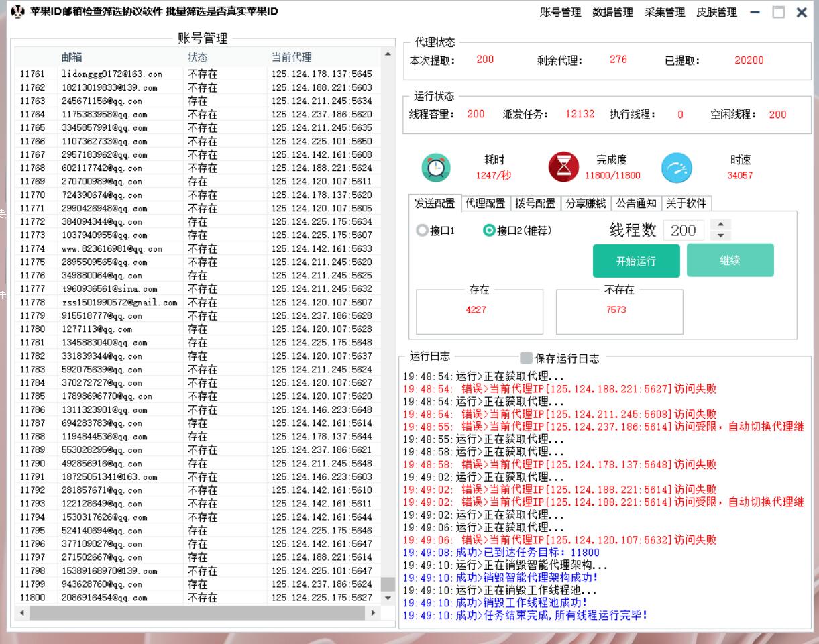Close the application window
819x644 pixels.
802,12
